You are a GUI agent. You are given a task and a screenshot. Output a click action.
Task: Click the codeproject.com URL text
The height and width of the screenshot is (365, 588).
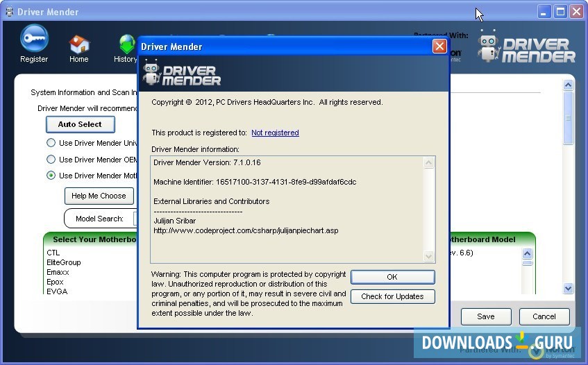click(x=246, y=231)
